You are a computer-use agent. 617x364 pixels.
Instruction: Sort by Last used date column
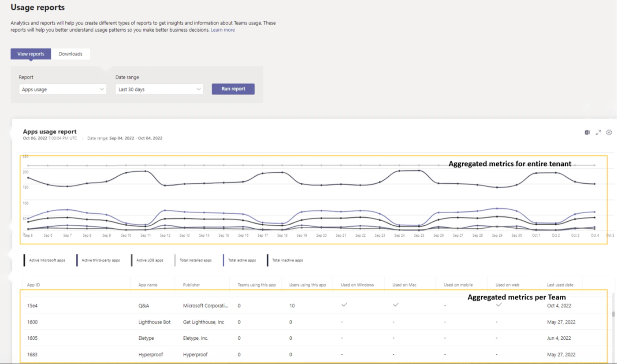(560, 285)
